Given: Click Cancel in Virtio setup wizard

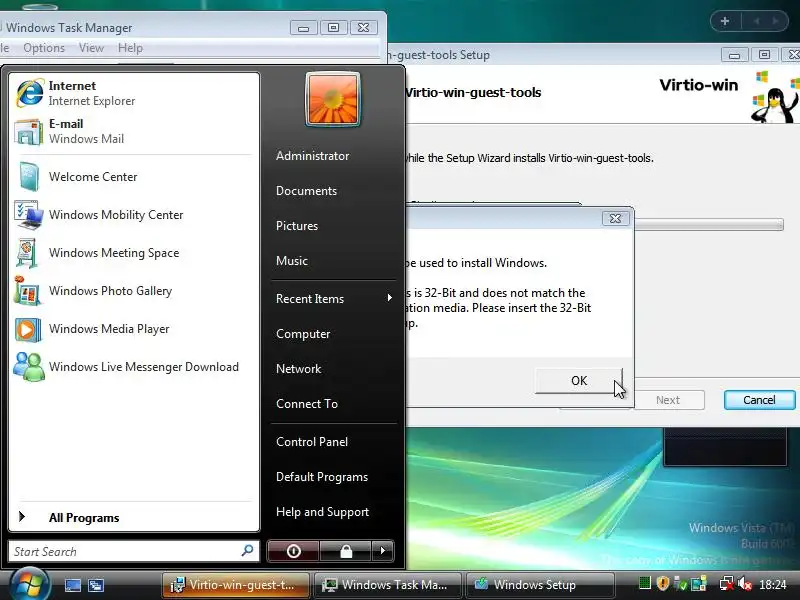Looking at the screenshot, I should click(x=759, y=400).
